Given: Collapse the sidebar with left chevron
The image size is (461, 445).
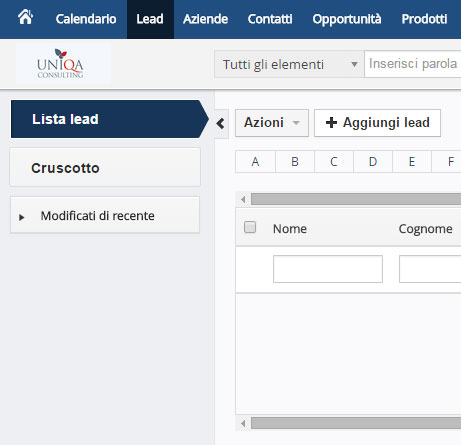Looking at the screenshot, I should 221,124.
